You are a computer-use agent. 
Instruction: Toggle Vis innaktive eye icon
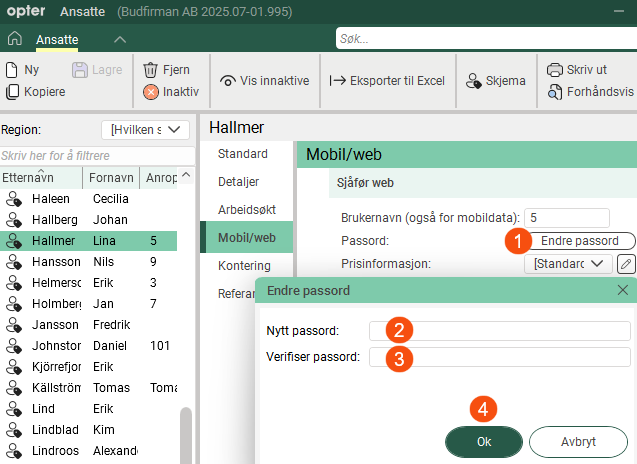coord(228,81)
